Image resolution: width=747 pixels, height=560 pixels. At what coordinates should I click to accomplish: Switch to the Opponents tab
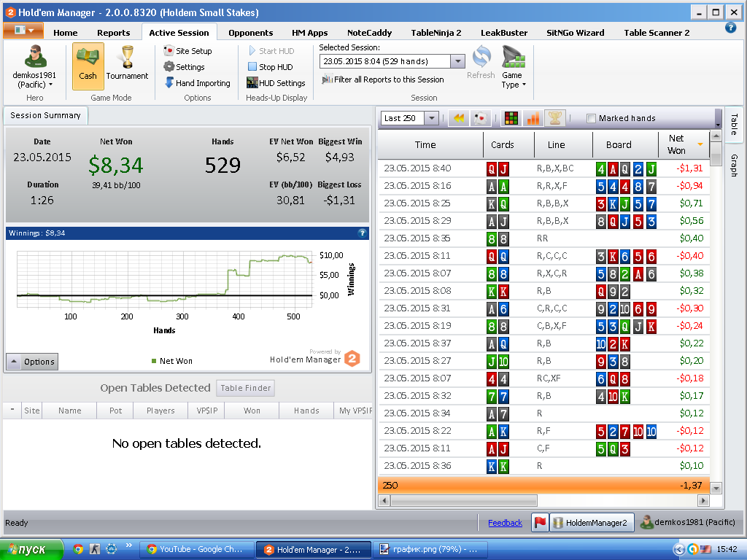251,32
